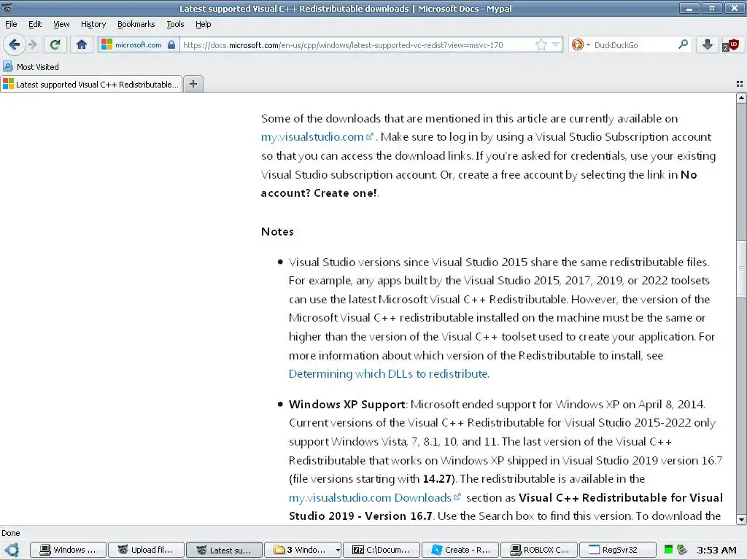Choose search engine via DuckDuckGo icon dropdown
The height and width of the screenshot is (560, 747).
pos(581,44)
